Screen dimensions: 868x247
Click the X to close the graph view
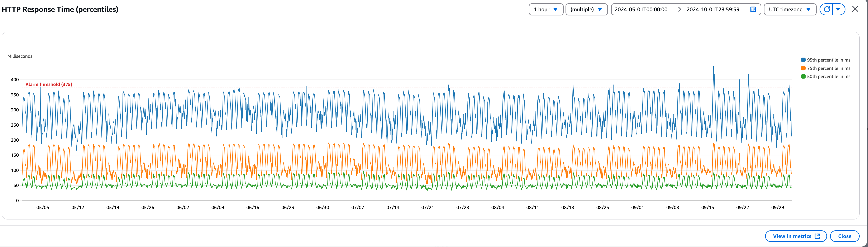pyautogui.click(x=855, y=9)
